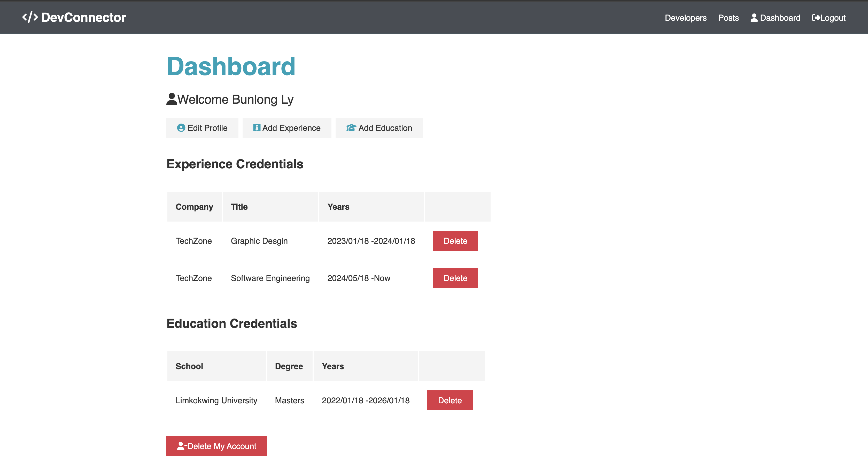
Task: Click the user circle icon on Edit Profile
Action: point(181,128)
